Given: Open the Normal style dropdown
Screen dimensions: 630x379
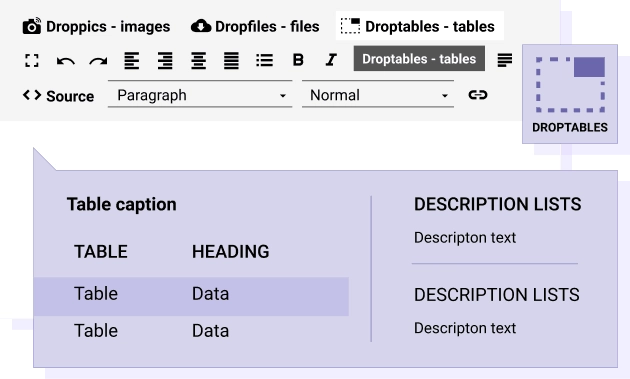Looking at the screenshot, I should click(378, 95).
